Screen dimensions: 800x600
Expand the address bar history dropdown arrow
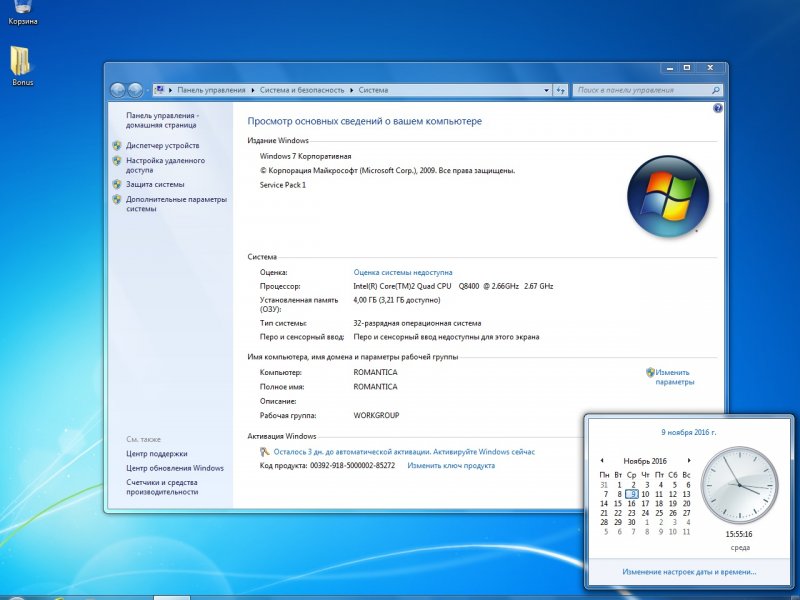[546, 90]
